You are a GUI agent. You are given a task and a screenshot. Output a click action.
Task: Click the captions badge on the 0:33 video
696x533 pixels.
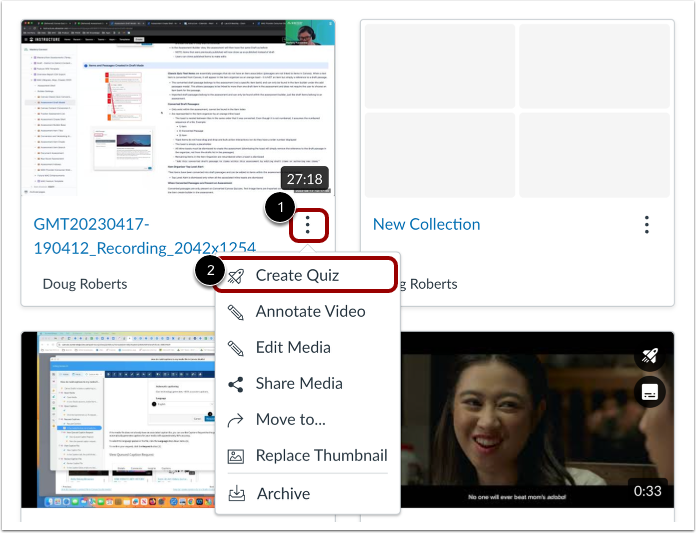[650, 392]
